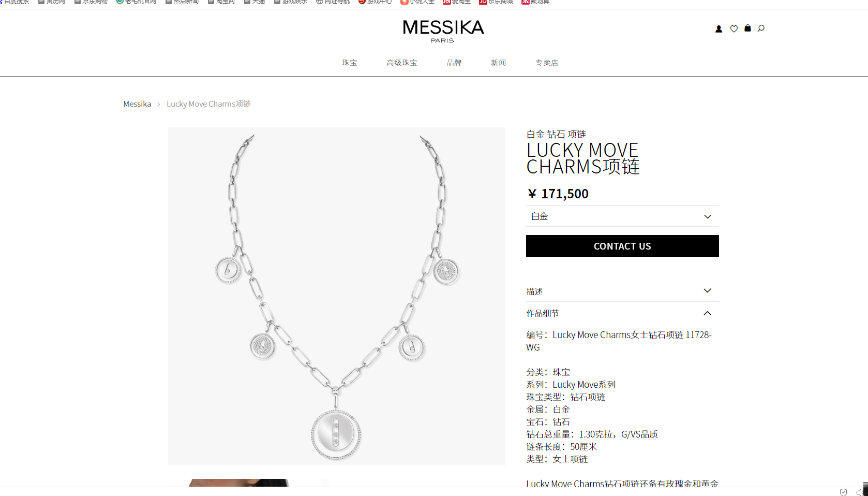Click the search magnifier icon
Viewport: 868px width, 496px height.
click(761, 28)
